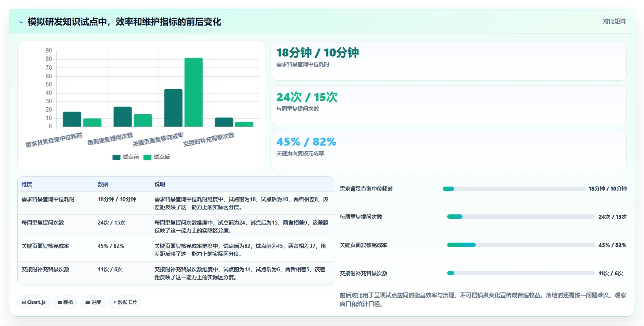Click progress bar for 每周重复提问次数
Image resolution: width=644 pixels, height=326 pixels.
pos(521,217)
